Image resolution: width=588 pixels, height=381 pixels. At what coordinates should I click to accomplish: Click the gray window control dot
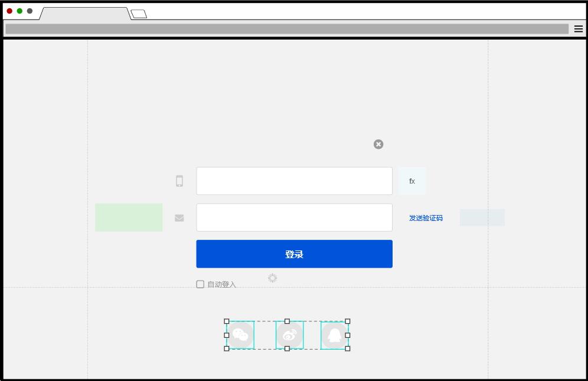pos(30,11)
